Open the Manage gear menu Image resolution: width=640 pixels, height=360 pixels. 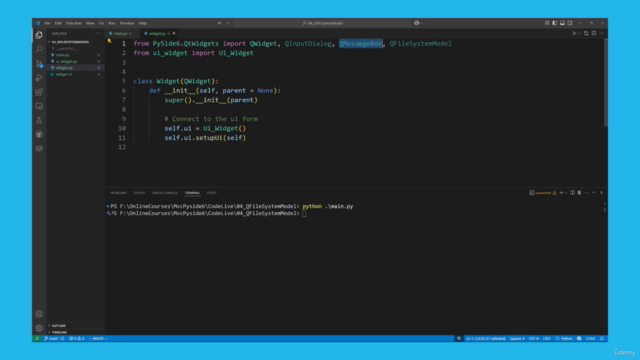39,328
